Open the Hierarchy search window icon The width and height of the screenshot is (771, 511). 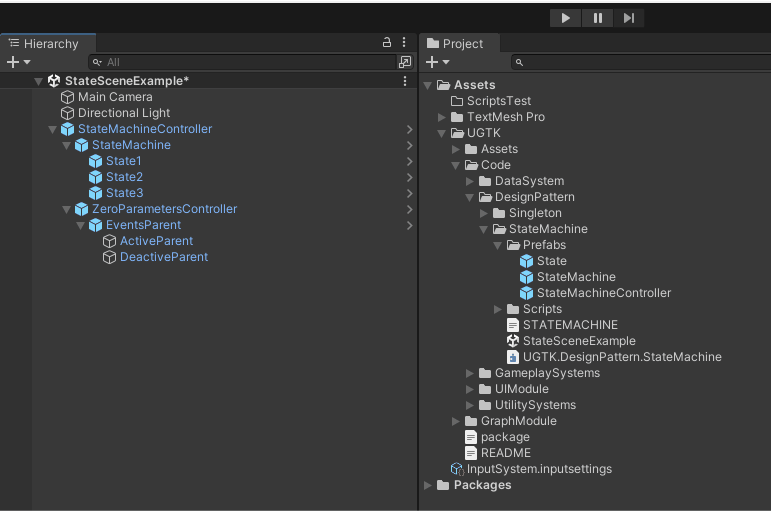coord(405,62)
